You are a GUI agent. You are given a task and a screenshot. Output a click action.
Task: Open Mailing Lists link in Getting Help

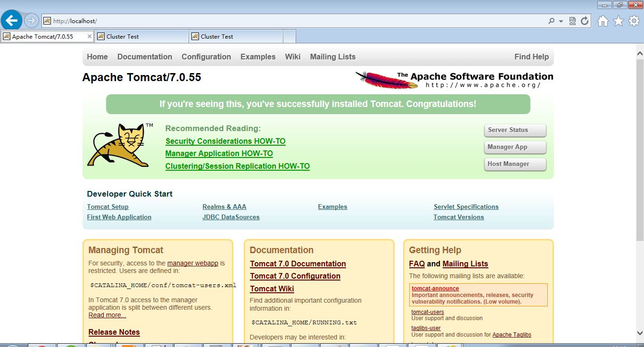pyautogui.click(x=465, y=264)
